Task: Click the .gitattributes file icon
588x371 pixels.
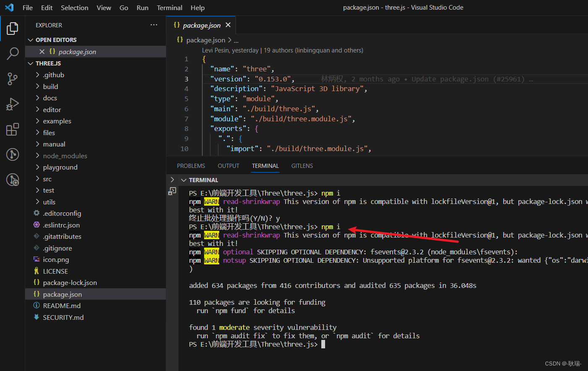Action: point(37,236)
